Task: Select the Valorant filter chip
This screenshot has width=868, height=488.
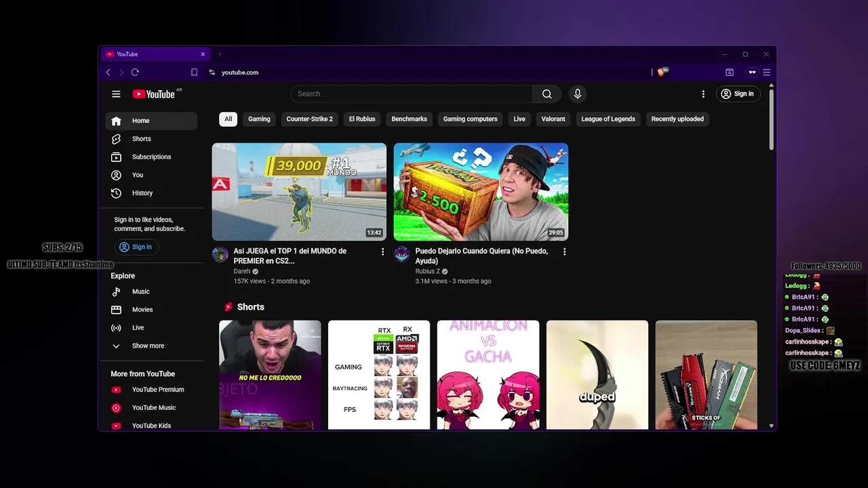Action: [x=553, y=119]
